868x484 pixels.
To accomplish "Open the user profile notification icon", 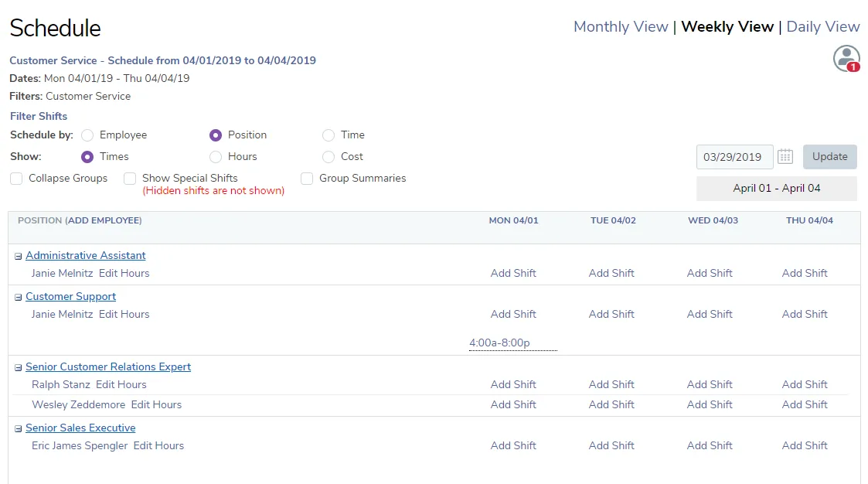I will point(846,58).
